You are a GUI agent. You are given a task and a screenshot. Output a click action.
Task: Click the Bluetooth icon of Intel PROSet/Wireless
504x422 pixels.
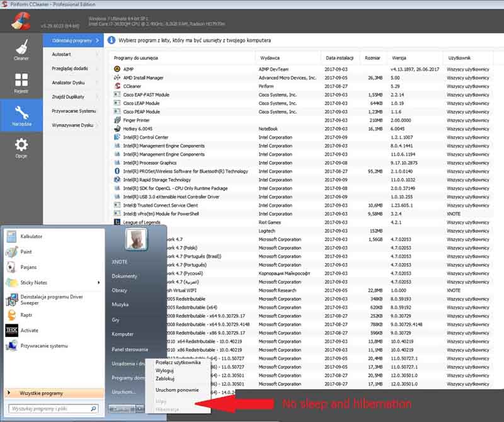[x=117, y=171]
